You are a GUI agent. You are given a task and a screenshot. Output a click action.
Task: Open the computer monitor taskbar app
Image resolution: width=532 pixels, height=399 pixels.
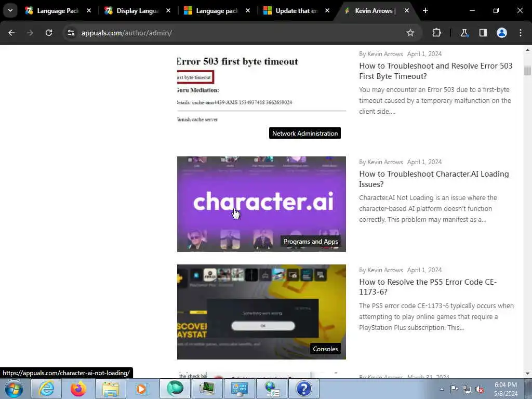click(207, 389)
